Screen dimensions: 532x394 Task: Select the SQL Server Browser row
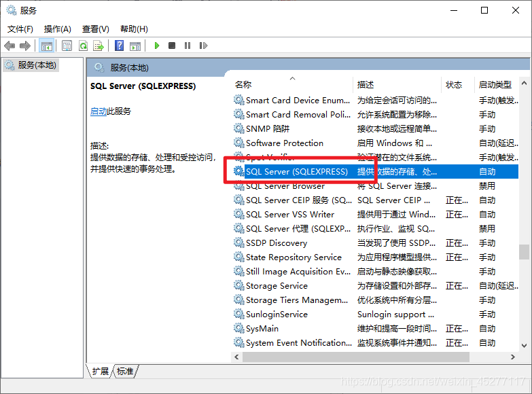click(x=376, y=186)
